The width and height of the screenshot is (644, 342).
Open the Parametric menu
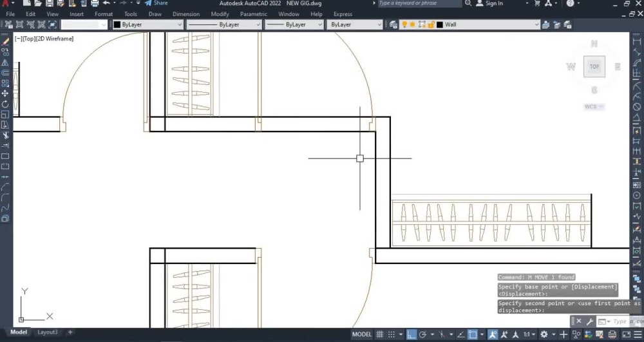point(253,14)
